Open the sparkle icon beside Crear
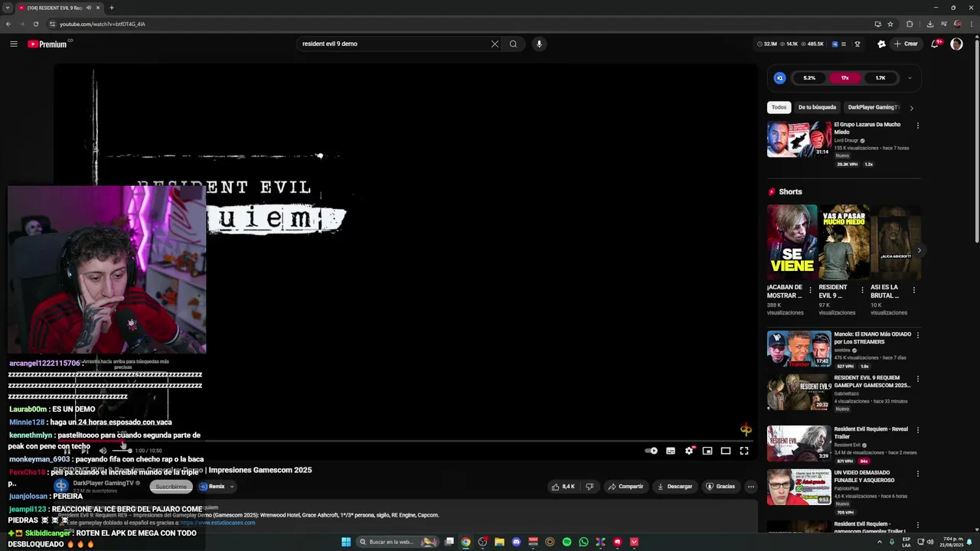This screenshot has width=980, height=551. (x=881, y=44)
